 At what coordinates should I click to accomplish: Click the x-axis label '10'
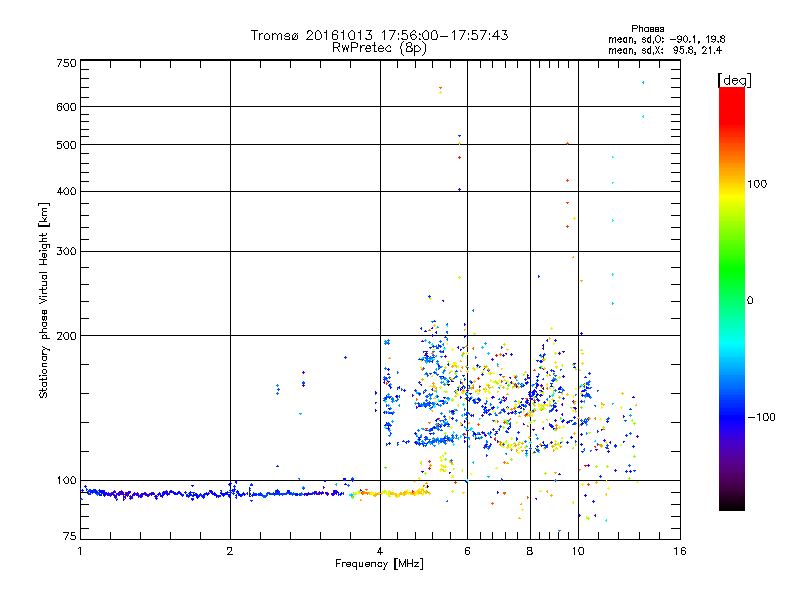click(x=578, y=551)
